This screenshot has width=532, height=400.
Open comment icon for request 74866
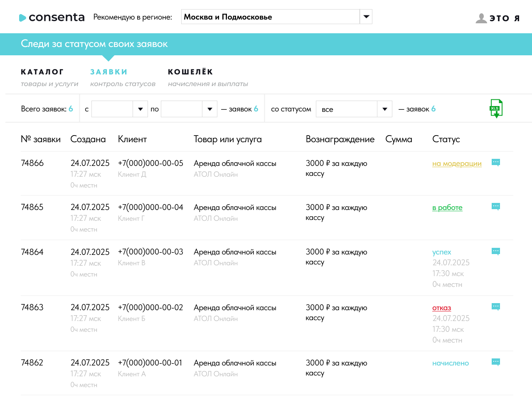click(496, 163)
